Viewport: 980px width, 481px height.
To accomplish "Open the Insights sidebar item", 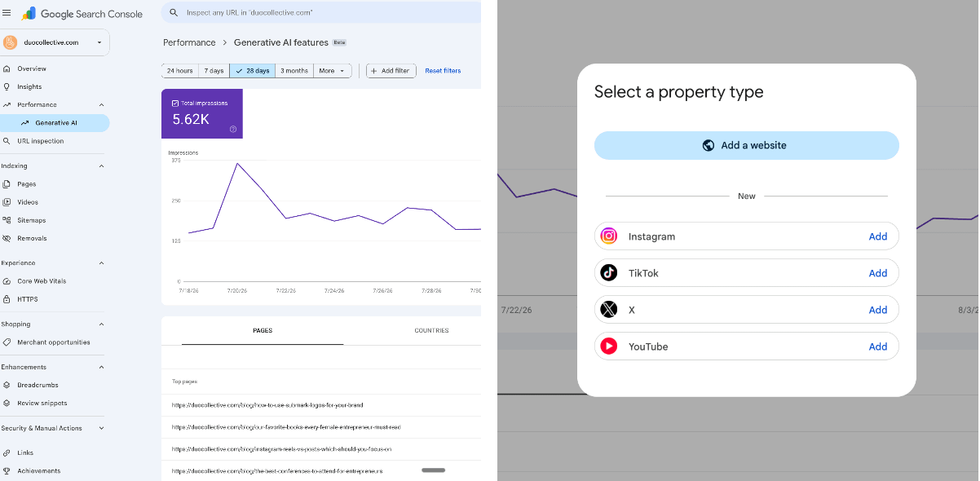I will pyautogui.click(x=55, y=86).
